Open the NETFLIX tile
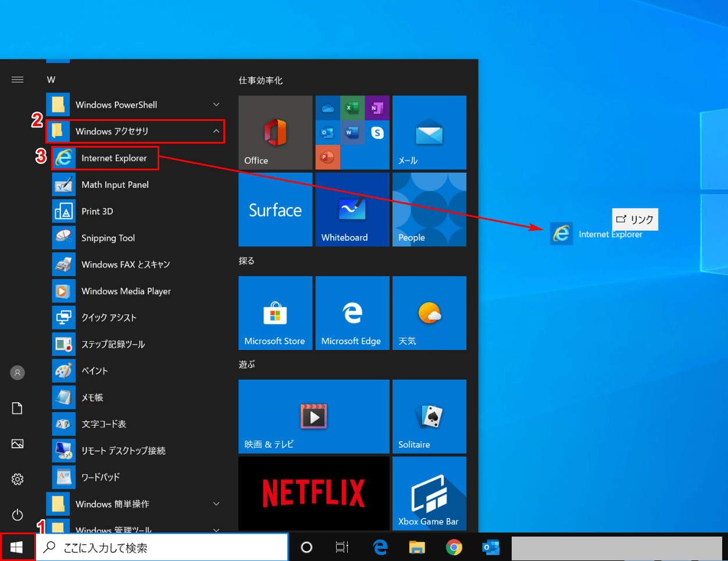The image size is (728, 561). point(314,493)
